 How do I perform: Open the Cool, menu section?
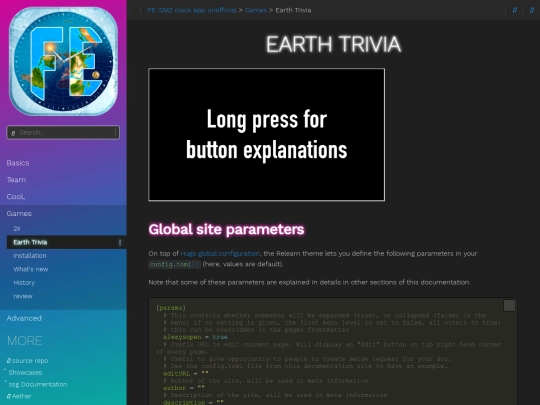point(16,197)
